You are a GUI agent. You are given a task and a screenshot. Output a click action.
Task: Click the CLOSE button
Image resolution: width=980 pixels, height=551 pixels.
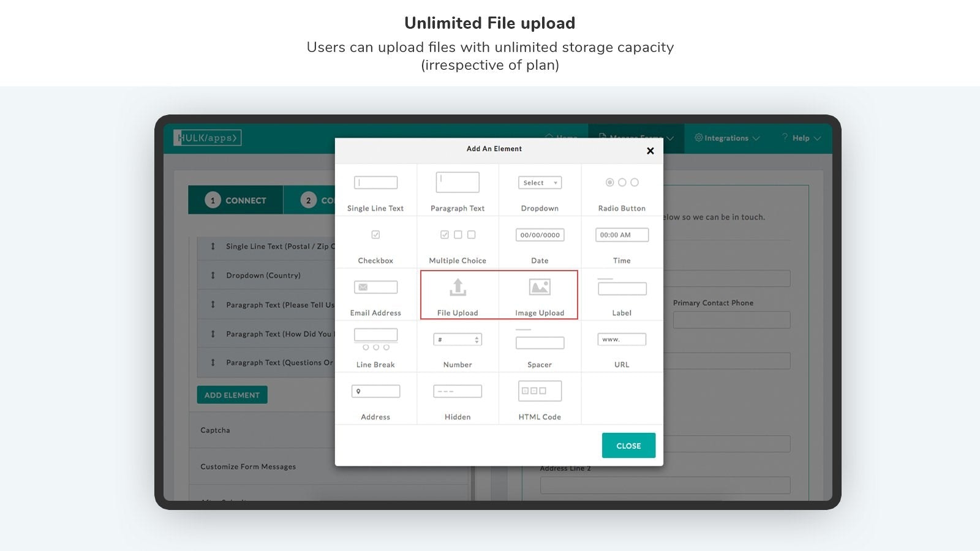click(628, 445)
